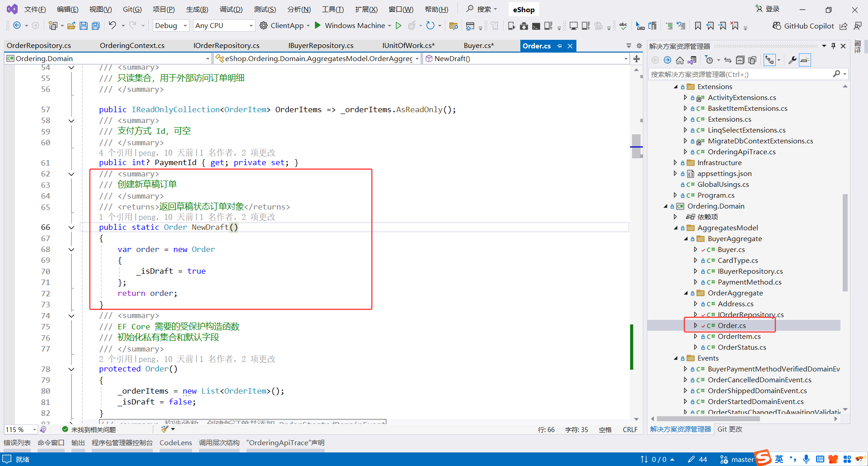The height and width of the screenshot is (466, 868).
Task: Click the Find in Files folder-magnifier icon
Action: click(x=453, y=25)
